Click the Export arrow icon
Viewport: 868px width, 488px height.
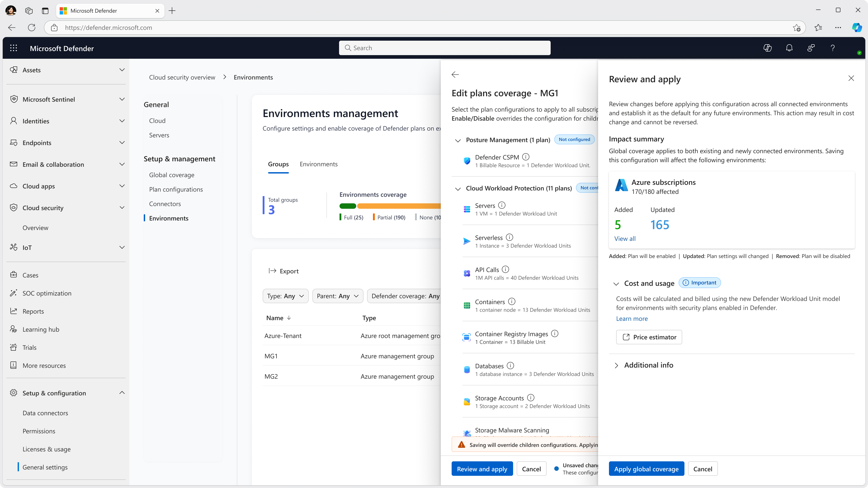[x=272, y=271]
